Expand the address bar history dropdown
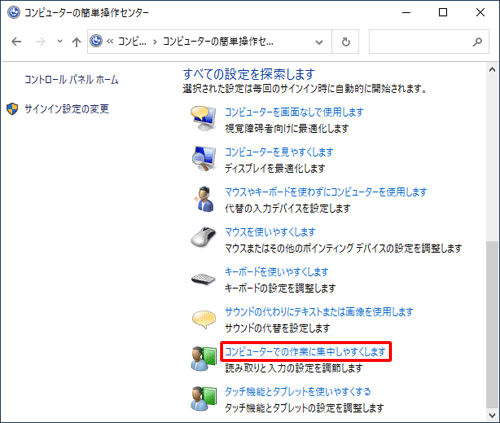Image resolution: width=500 pixels, height=423 pixels. coord(319,42)
